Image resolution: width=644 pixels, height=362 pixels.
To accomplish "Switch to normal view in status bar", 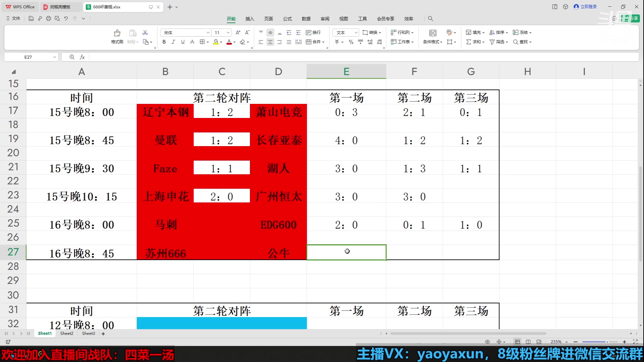I will coord(517,342).
